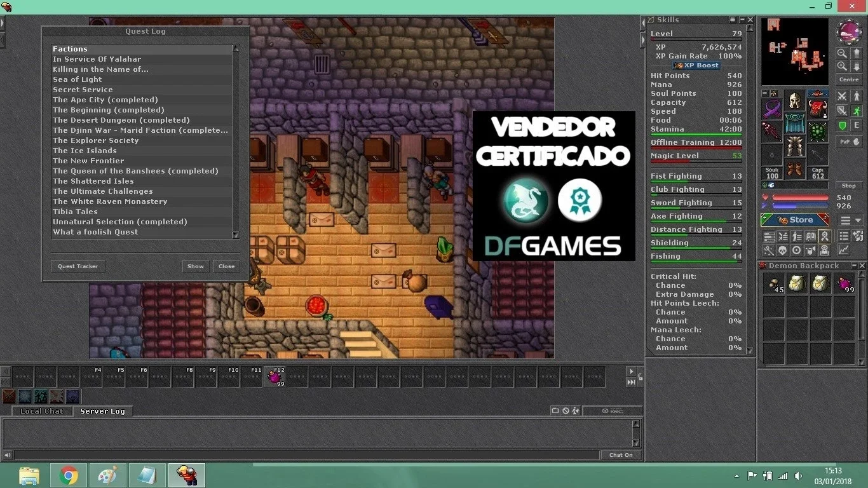Viewport: 868px width, 488px height.
Task: Click the chat message input field
Action: pos(307,455)
